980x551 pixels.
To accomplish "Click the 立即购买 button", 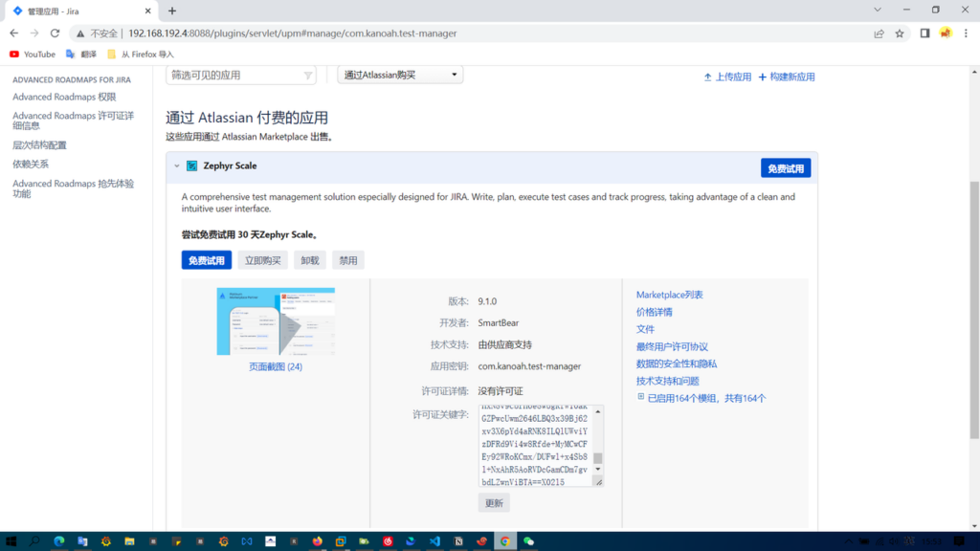I will (x=262, y=260).
